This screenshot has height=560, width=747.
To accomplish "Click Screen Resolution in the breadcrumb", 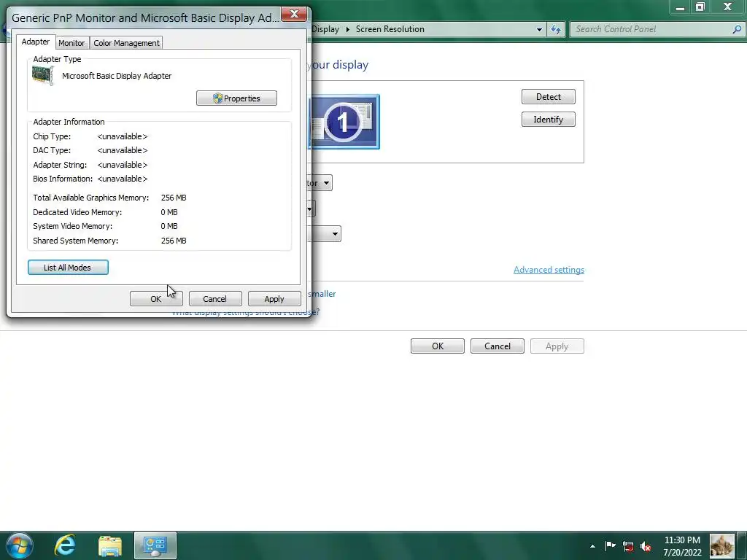I will 390,29.
